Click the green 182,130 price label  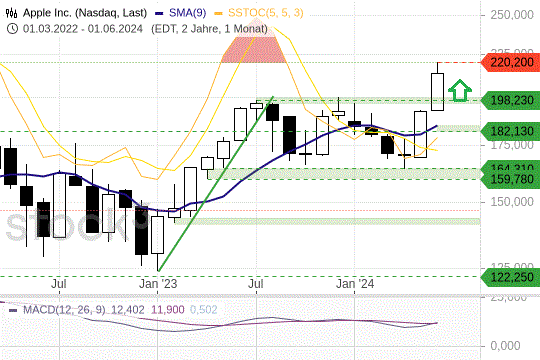pyautogui.click(x=511, y=131)
